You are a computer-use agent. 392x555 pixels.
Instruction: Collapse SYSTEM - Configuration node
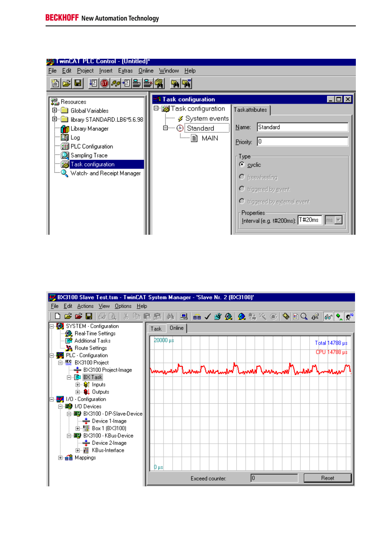point(52,326)
